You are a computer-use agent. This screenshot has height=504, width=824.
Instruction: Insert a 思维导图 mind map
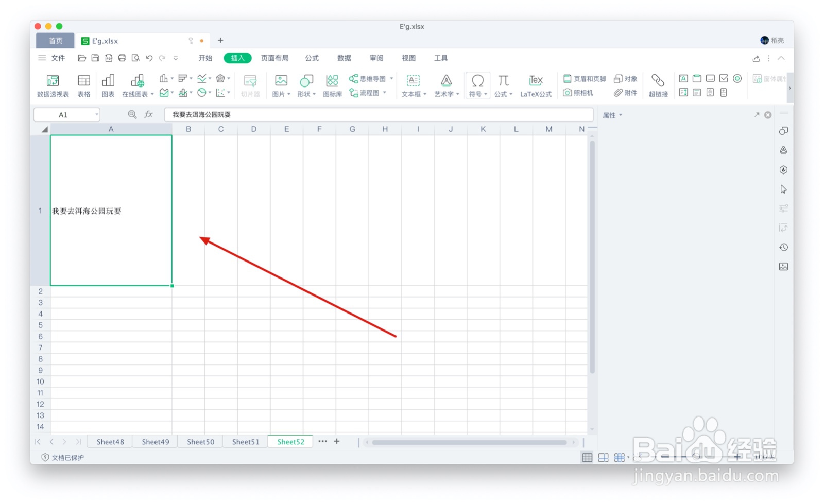click(x=371, y=79)
